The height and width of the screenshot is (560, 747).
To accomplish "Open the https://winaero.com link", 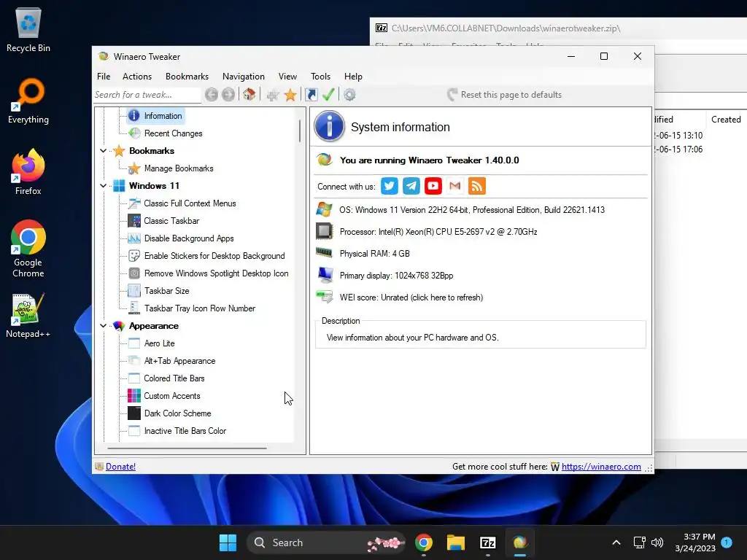I will pos(601,467).
